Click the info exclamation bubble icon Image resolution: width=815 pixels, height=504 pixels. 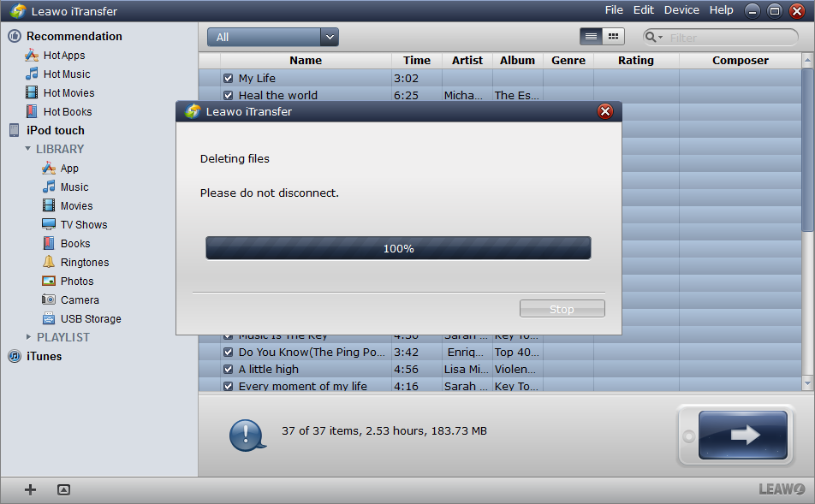pyautogui.click(x=247, y=435)
